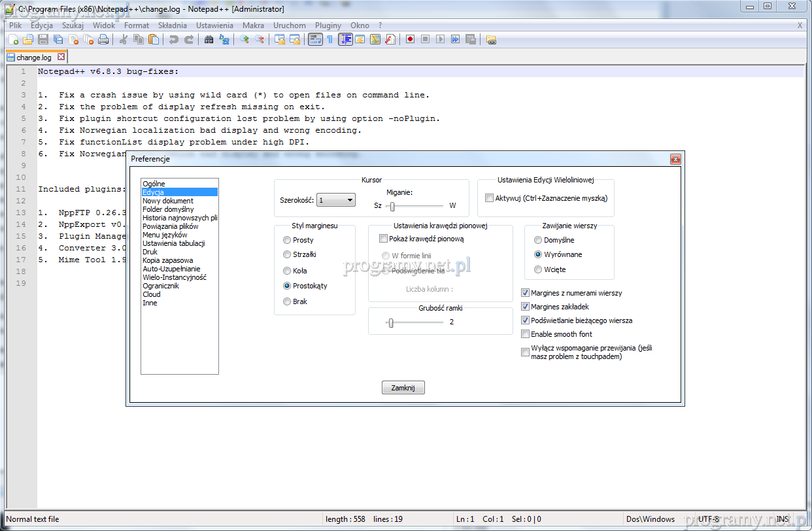Select Nowy dokument in preferences list
The image size is (812, 531).
tap(168, 201)
